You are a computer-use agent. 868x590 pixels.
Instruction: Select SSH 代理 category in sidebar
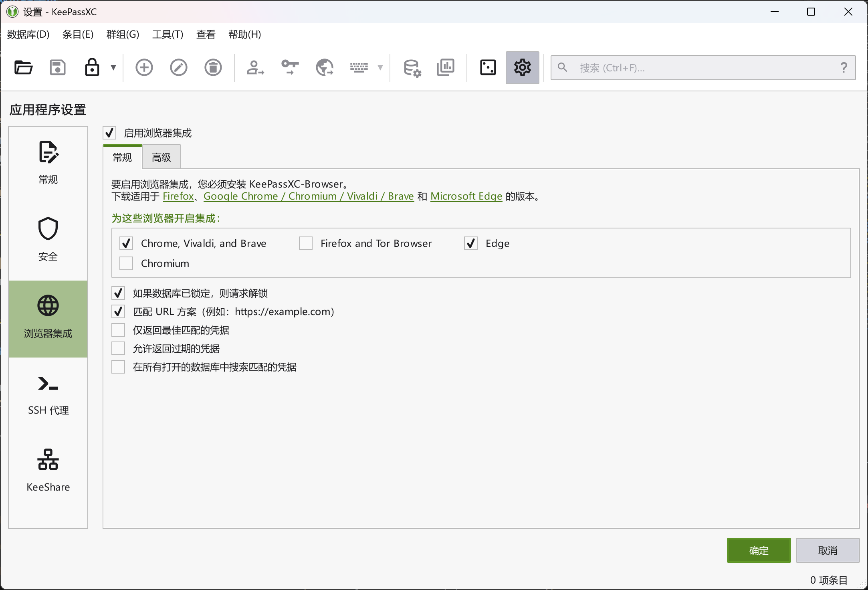coord(48,396)
